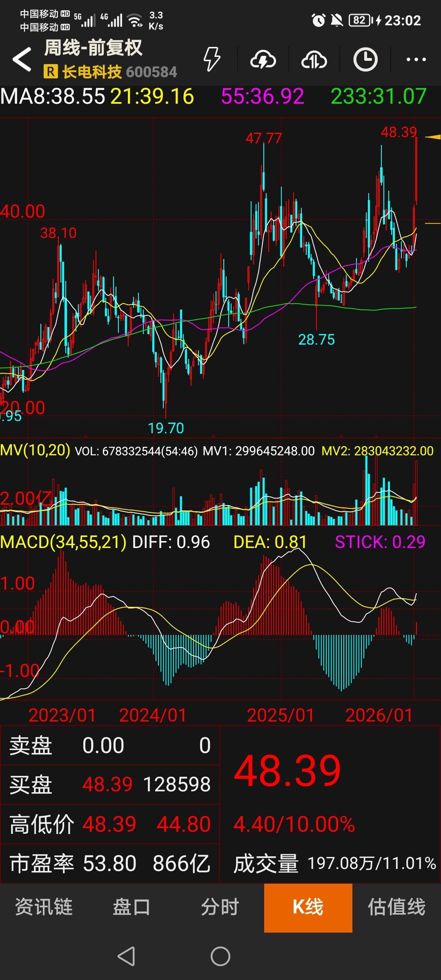Tap the MV2: 283043232.00 value
Image resolution: width=441 pixels, height=980 pixels.
[x=378, y=451]
